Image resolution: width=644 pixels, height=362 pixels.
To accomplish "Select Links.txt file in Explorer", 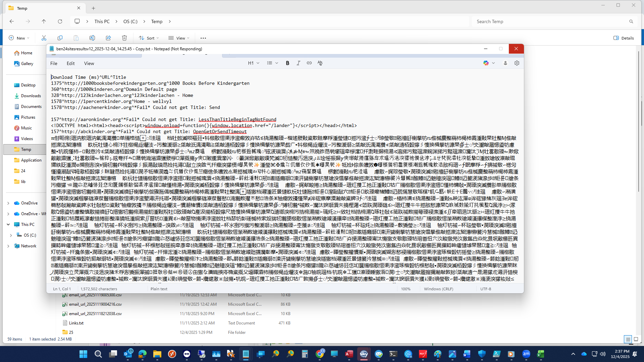I will point(76,323).
